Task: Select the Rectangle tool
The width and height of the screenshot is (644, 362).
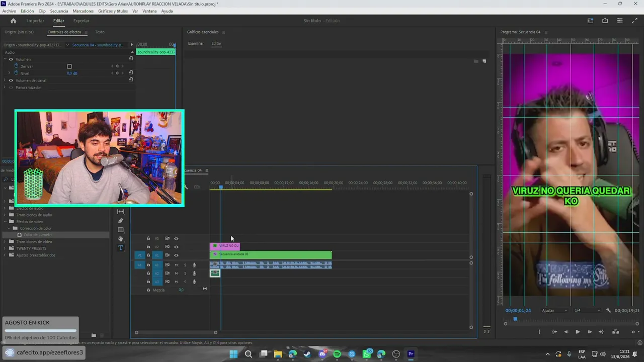Action: click(x=121, y=230)
